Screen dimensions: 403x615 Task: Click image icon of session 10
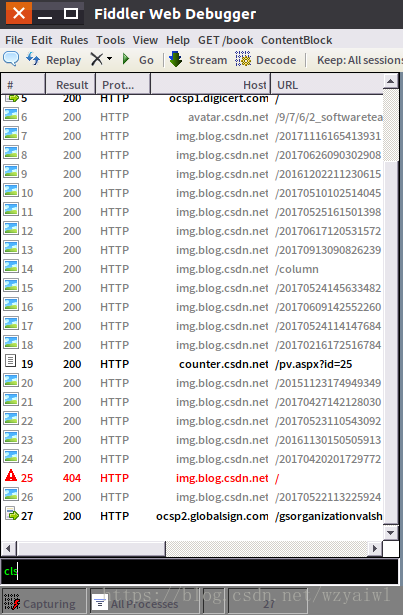point(11,191)
